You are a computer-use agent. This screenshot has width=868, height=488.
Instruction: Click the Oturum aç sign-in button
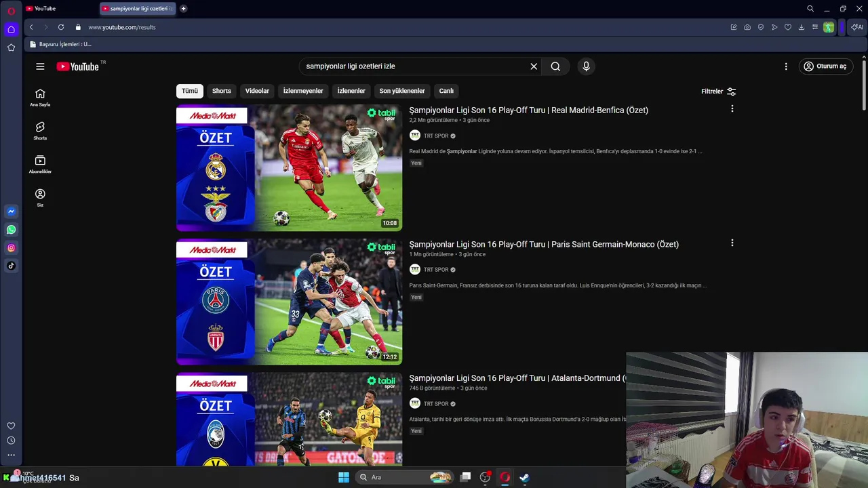point(825,66)
